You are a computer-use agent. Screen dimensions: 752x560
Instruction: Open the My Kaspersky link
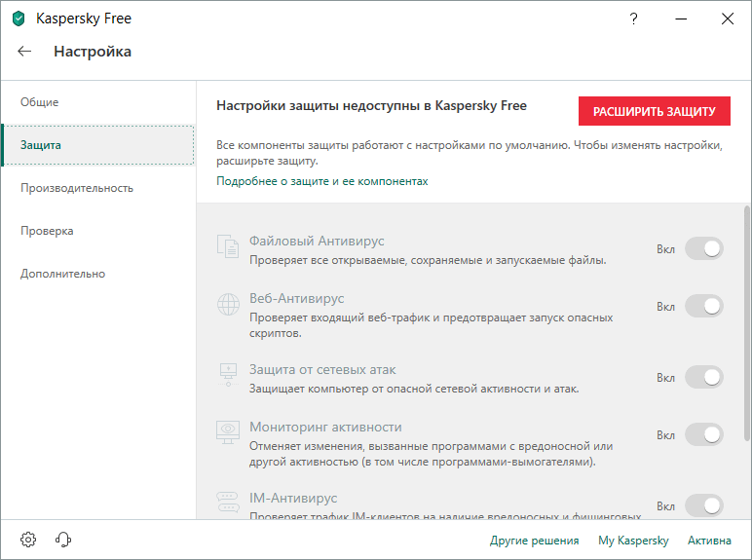click(x=633, y=541)
